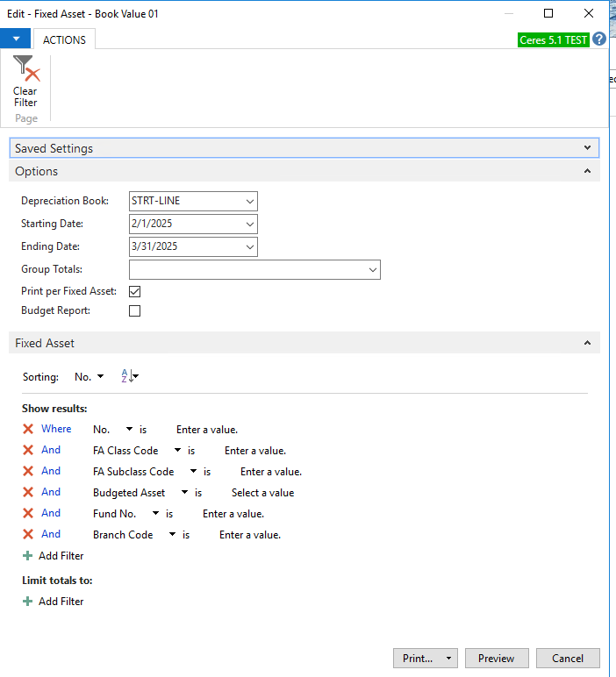Image resolution: width=616 pixels, height=677 pixels.
Task: Expand the Group Totals dropdown
Action: pyautogui.click(x=373, y=269)
